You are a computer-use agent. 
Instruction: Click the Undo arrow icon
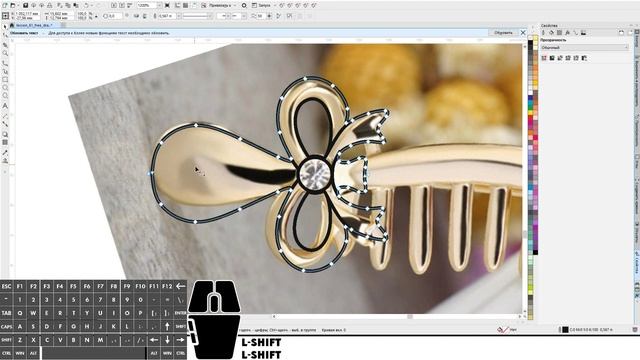point(87,5)
